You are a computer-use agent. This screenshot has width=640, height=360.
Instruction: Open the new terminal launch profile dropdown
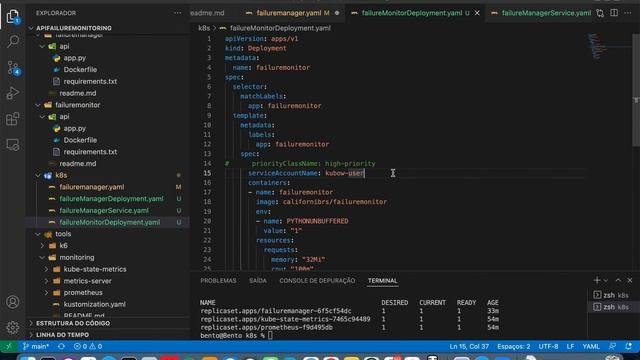coord(606,280)
